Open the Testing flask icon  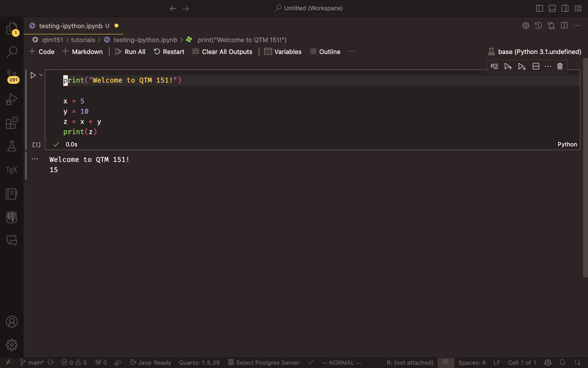11,146
